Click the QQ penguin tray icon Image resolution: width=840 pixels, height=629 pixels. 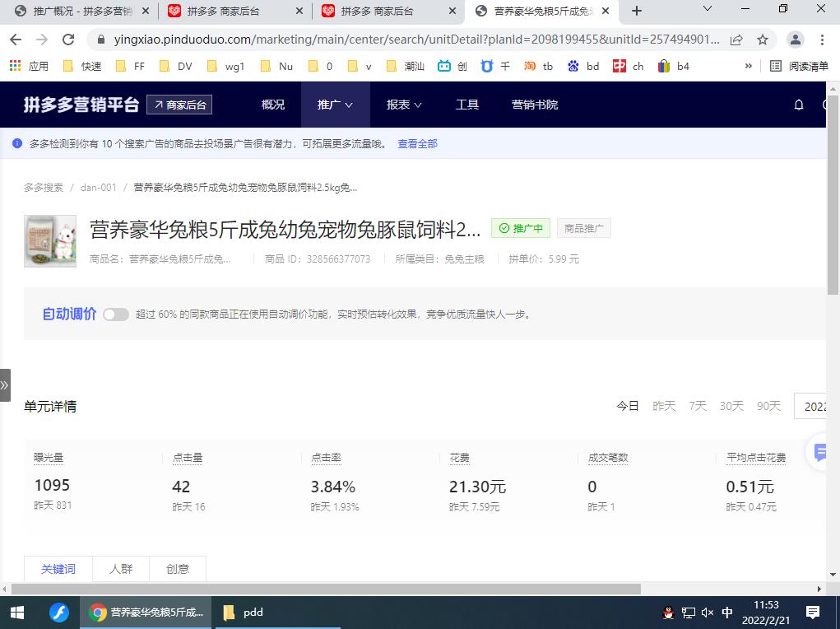coord(669,613)
